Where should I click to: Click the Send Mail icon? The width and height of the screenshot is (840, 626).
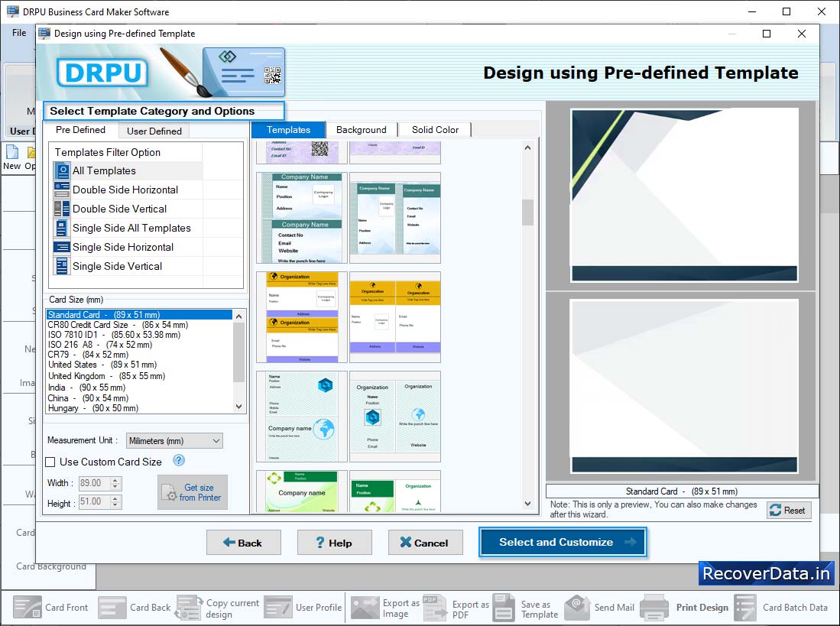point(577,607)
